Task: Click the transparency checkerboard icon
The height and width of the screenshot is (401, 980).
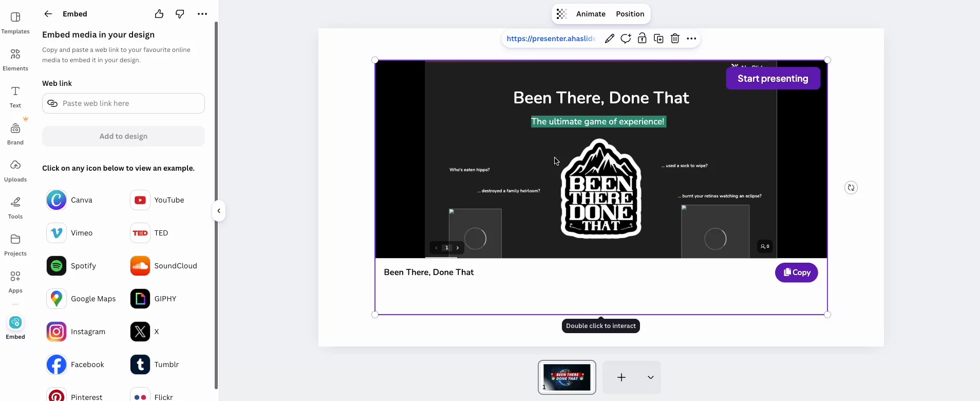Action: tap(562, 14)
